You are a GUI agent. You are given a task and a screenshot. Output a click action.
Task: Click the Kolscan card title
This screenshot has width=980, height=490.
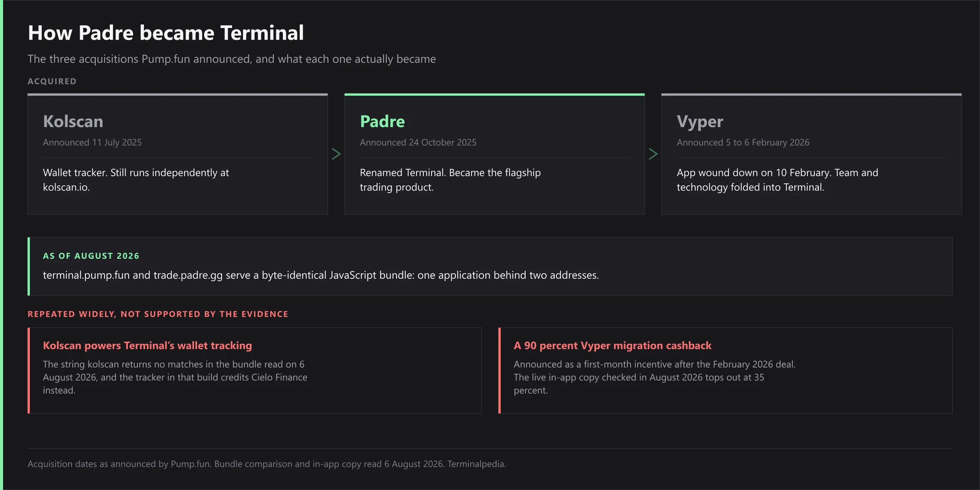(x=73, y=121)
